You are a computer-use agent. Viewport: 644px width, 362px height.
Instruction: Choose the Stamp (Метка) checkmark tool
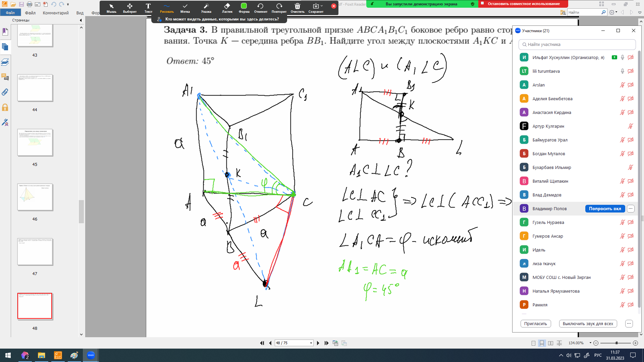(185, 8)
